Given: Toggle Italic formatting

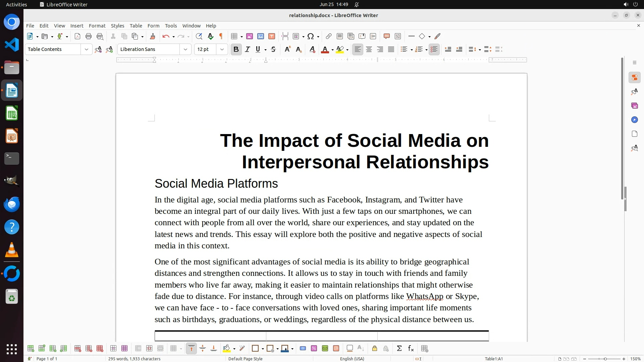Looking at the screenshot, I should click(x=247, y=49).
